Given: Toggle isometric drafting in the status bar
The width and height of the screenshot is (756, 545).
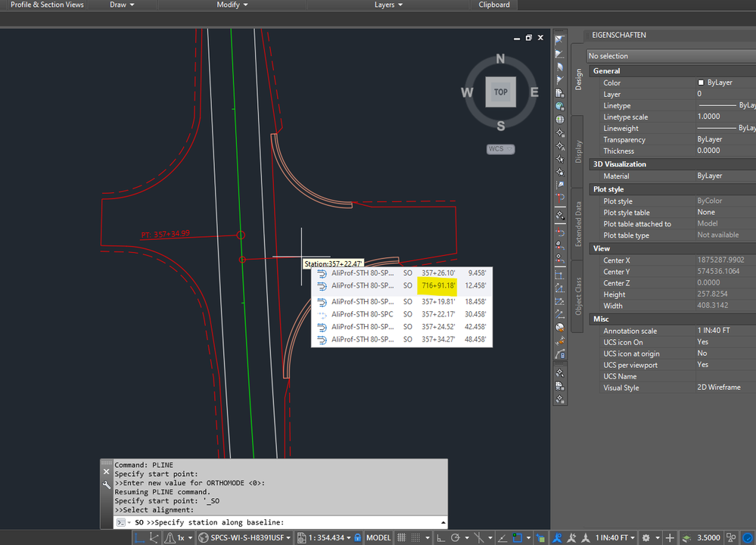Looking at the screenshot, I should 479,537.
